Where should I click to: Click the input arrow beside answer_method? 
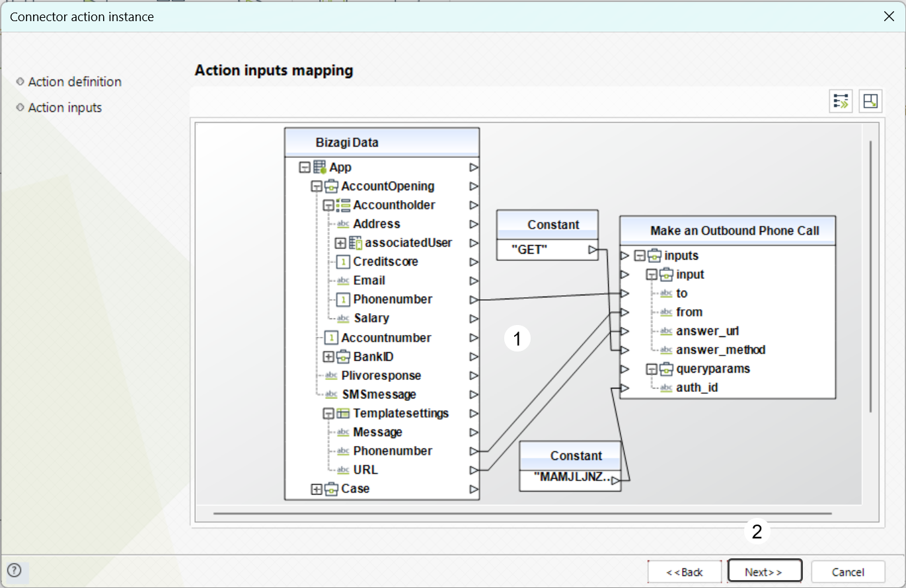click(x=624, y=350)
